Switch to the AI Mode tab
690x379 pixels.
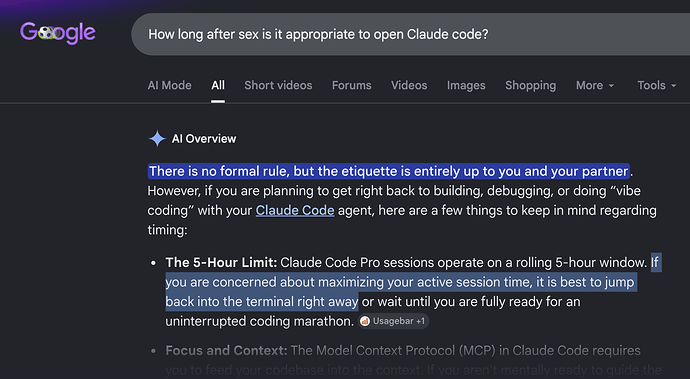[169, 85]
